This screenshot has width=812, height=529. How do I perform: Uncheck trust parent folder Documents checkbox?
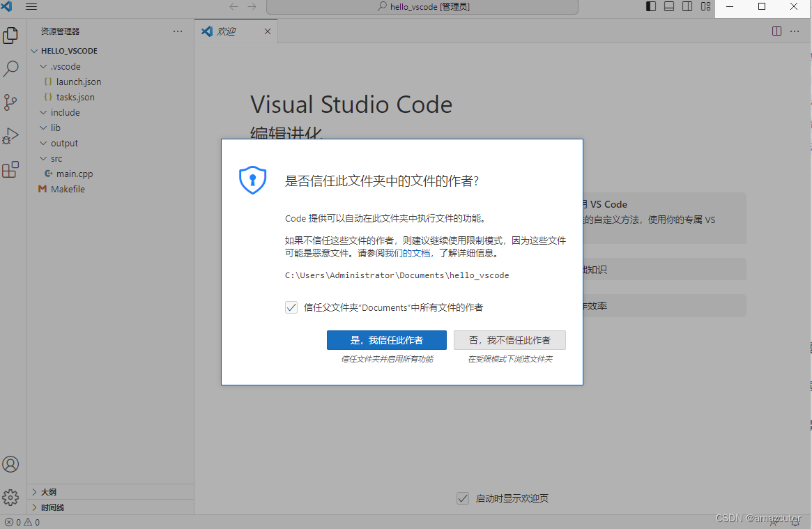[x=291, y=307]
